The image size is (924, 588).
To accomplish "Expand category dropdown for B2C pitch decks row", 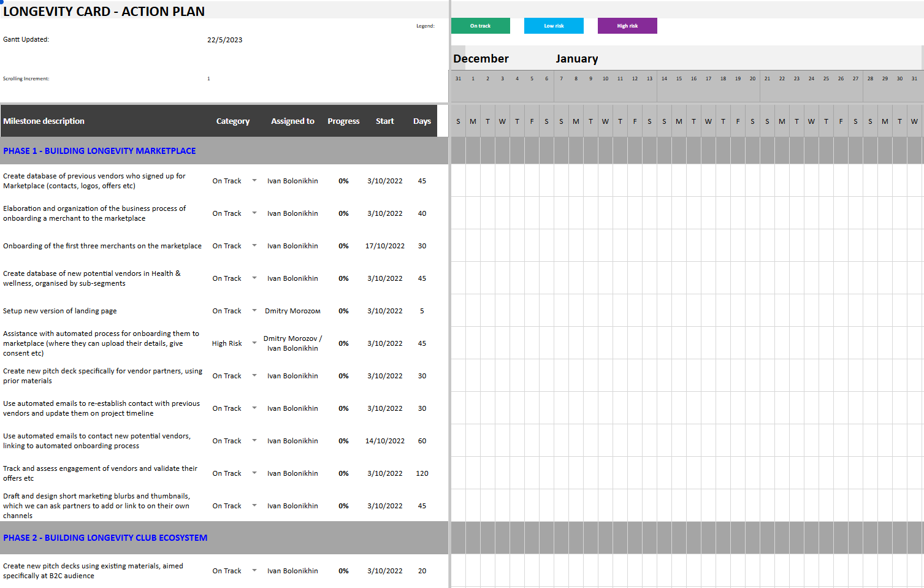I will click(x=254, y=570).
